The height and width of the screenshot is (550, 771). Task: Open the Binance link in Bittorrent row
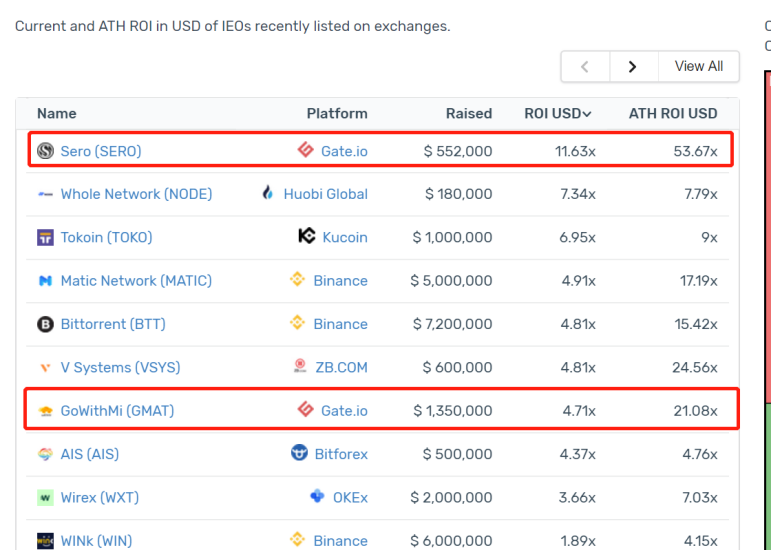[x=340, y=324]
